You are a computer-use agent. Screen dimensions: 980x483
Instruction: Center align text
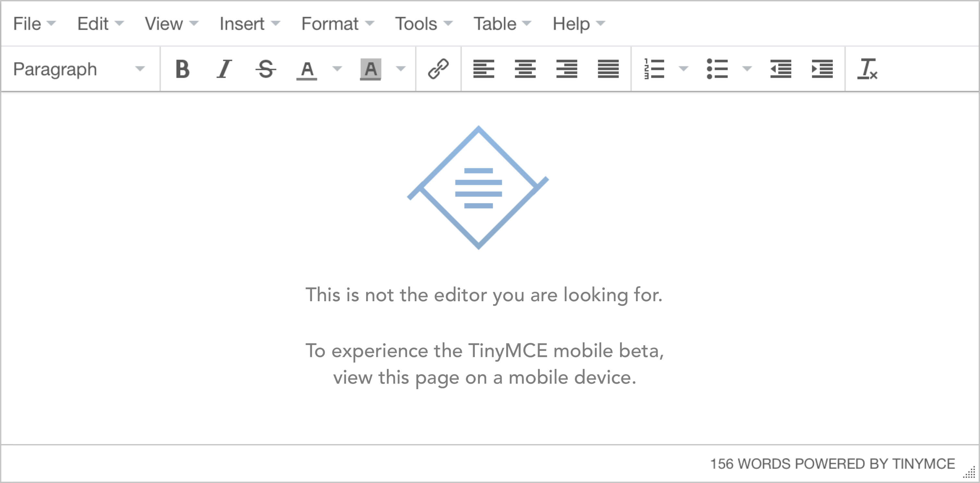[x=525, y=69]
